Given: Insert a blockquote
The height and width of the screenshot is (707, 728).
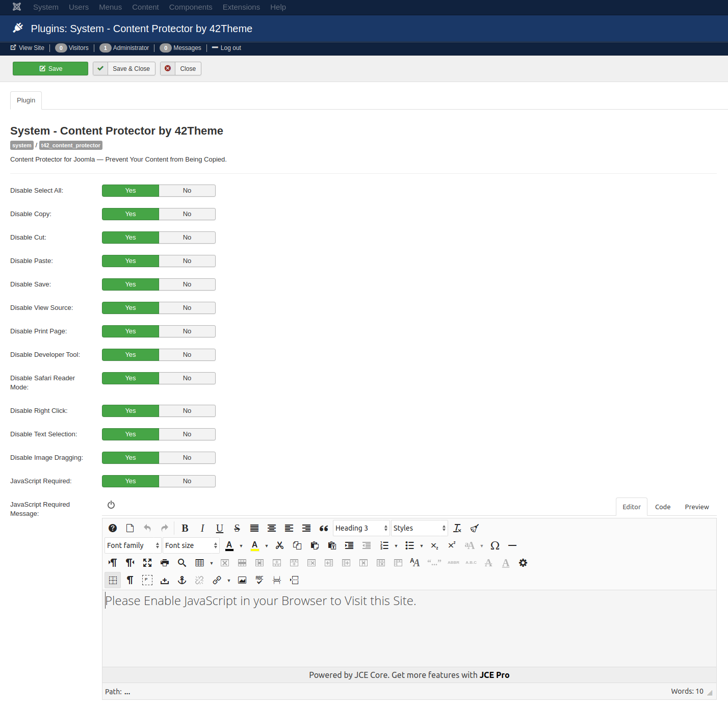Looking at the screenshot, I should point(324,528).
